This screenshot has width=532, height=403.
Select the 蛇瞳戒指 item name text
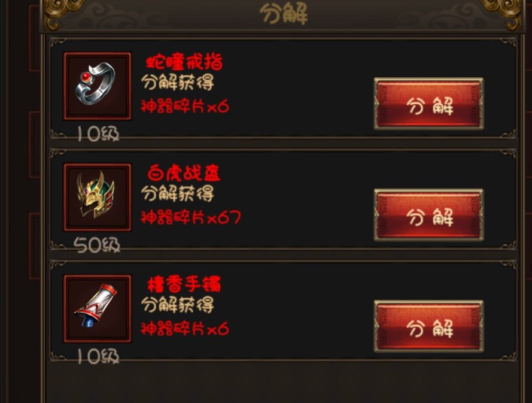point(184,62)
